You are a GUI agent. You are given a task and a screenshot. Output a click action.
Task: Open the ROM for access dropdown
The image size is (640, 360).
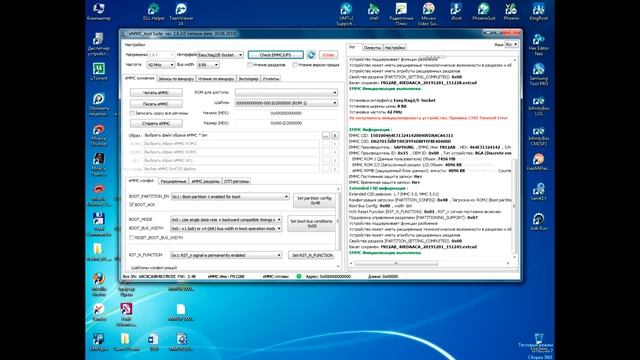[287, 93]
